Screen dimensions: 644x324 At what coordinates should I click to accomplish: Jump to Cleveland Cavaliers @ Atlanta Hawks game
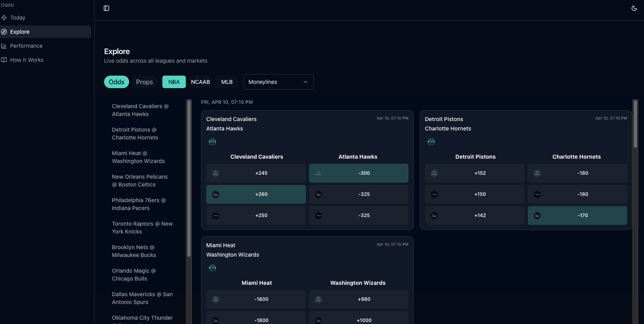pos(143,110)
